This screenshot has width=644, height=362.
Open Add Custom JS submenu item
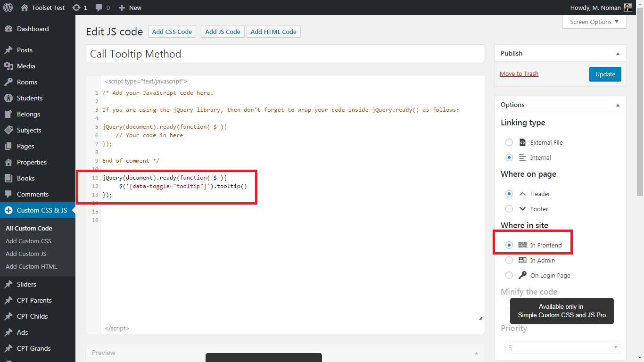click(x=26, y=254)
